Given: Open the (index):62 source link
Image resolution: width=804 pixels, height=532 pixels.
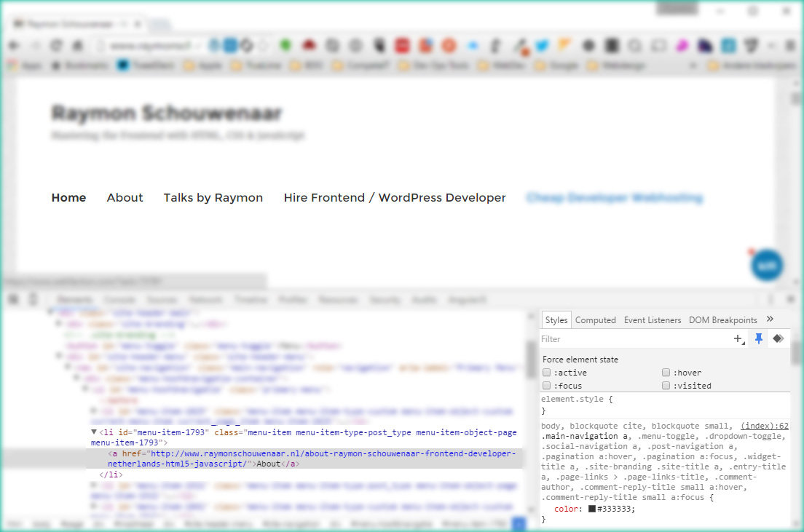Looking at the screenshot, I should 765,426.
